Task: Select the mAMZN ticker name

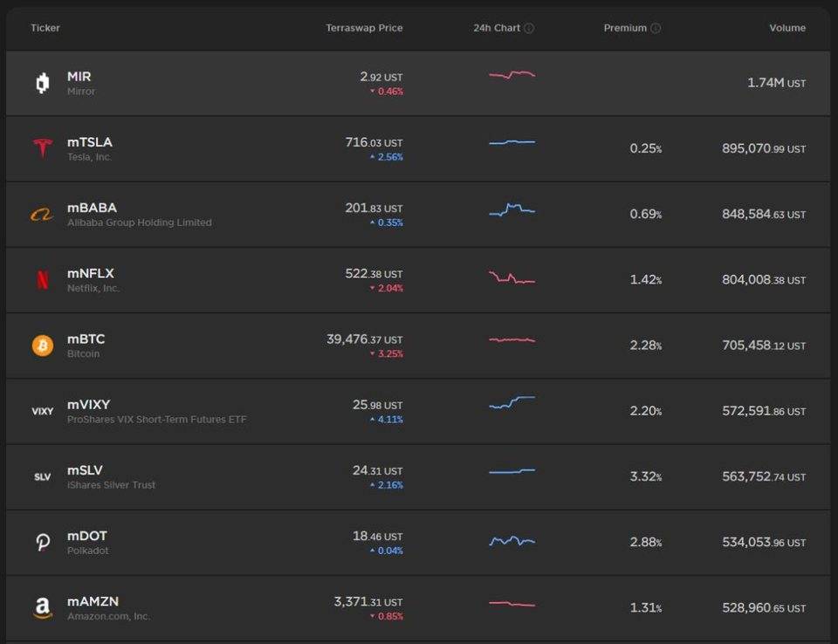Action: click(93, 601)
